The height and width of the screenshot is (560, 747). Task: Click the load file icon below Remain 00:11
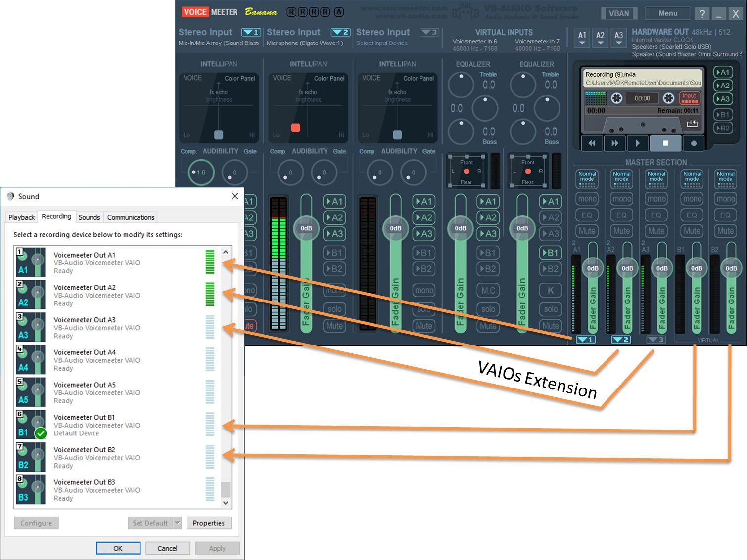(692, 124)
